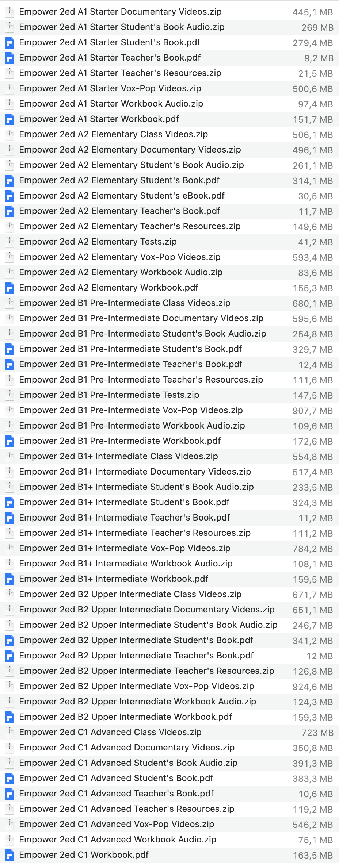Screen dimensions: 339x868
Task: Click zip icon of A1 Starter Vox-Pop Videos.zip
Action: [x=9, y=89]
